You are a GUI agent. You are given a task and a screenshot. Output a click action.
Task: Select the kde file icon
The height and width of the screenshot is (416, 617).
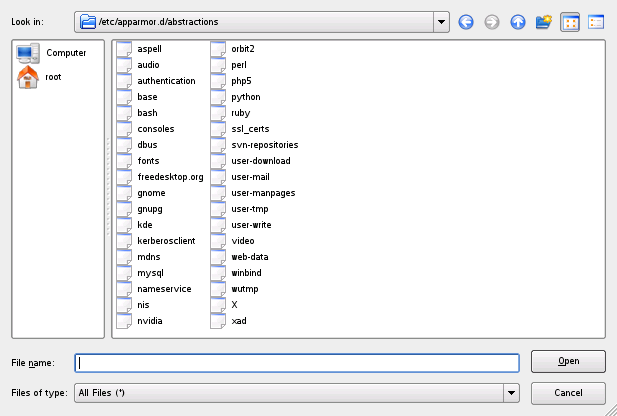pos(124,225)
